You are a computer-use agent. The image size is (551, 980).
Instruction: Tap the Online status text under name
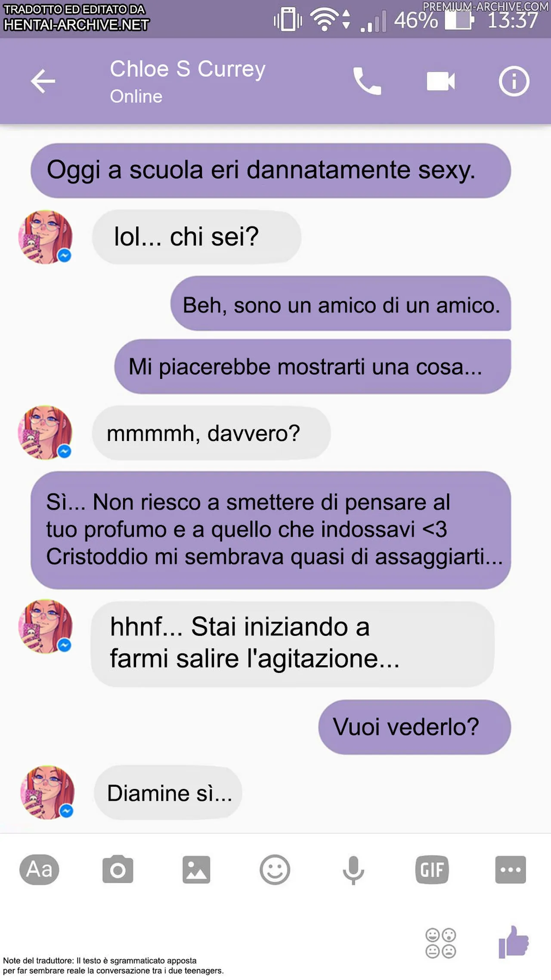(136, 96)
